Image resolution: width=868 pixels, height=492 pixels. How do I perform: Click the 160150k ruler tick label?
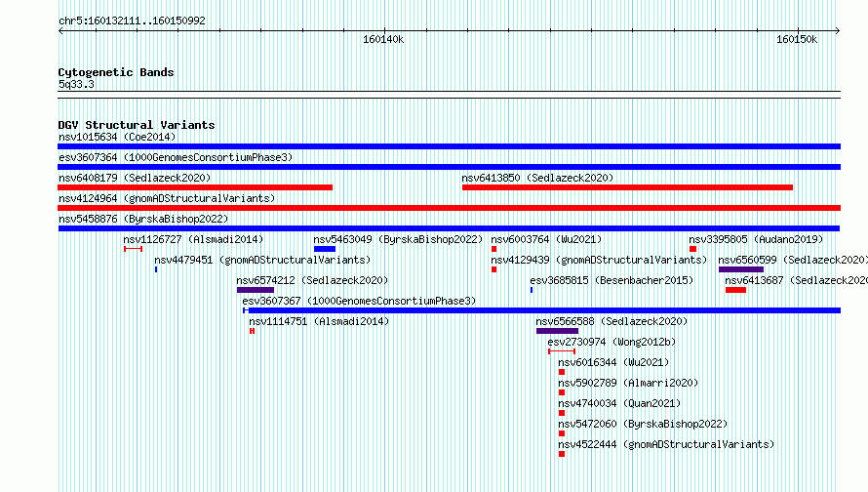(797, 39)
